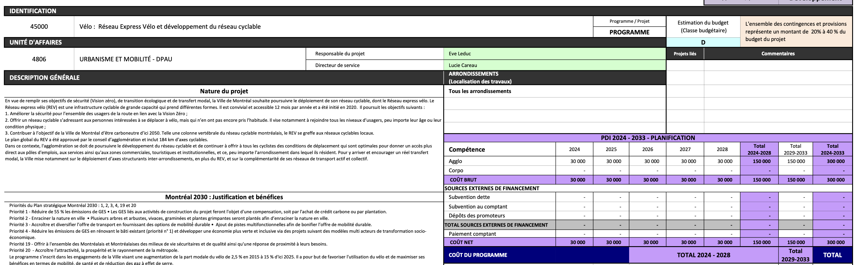This screenshot has height=265, width=868.
Task: Click the ARRONDISSEMENTS localisation header
Action: click(555, 77)
